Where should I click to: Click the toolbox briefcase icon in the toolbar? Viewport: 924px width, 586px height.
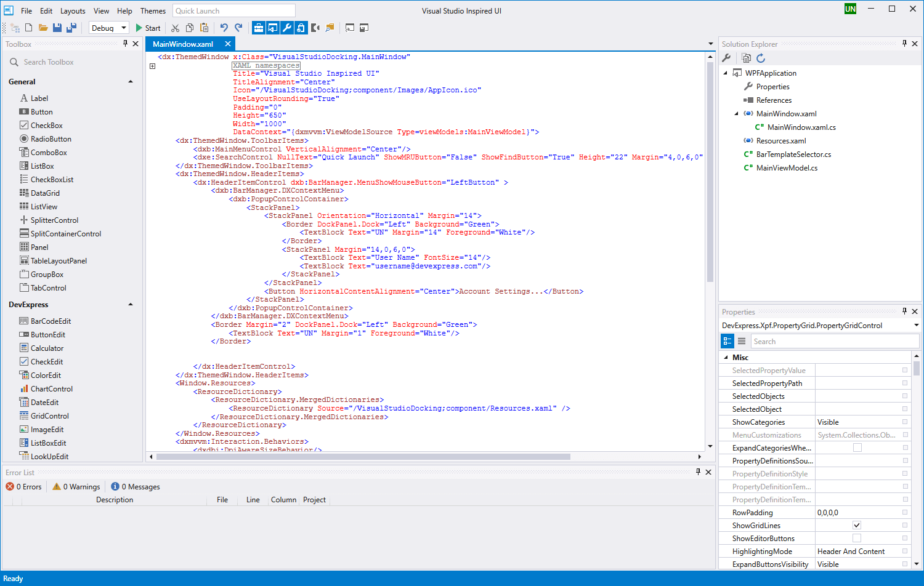[259, 28]
